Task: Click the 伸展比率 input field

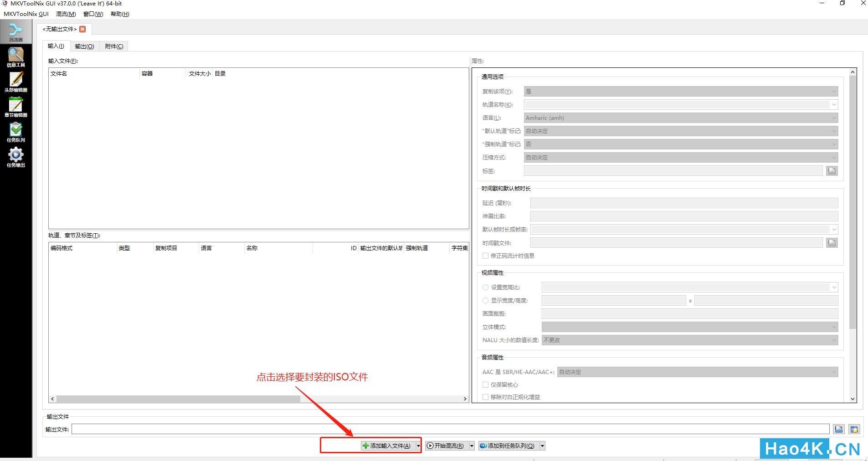Action: click(x=684, y=216)
